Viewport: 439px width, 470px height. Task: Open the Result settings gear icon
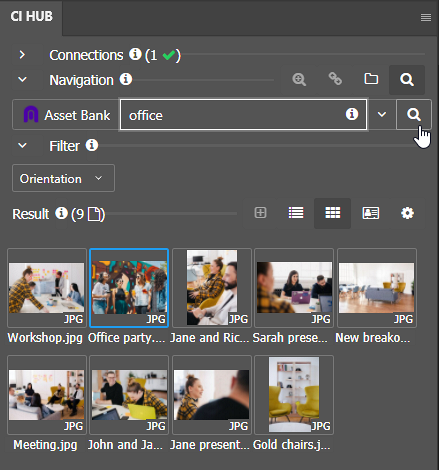tap(407, 213)
